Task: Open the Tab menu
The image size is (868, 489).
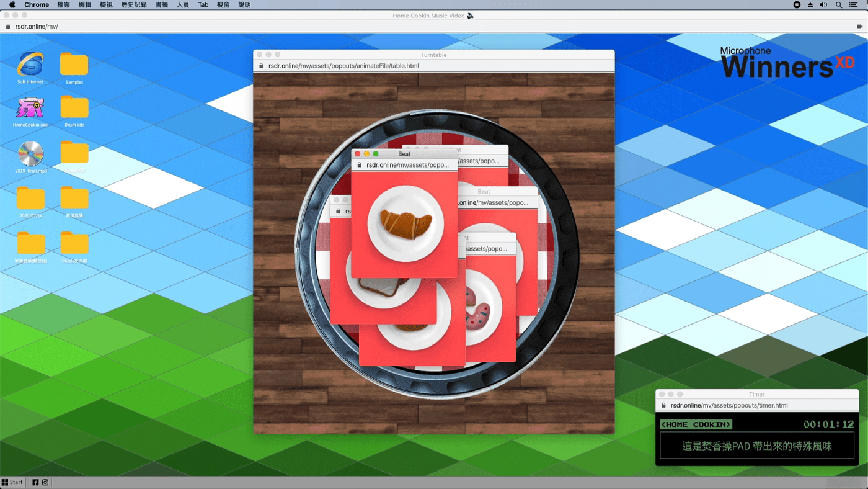Action: coord(203,4)
